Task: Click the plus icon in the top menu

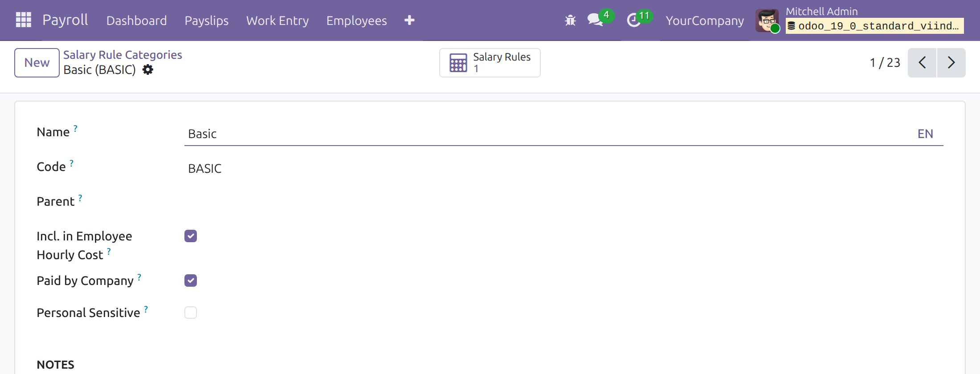Action: 409,20
